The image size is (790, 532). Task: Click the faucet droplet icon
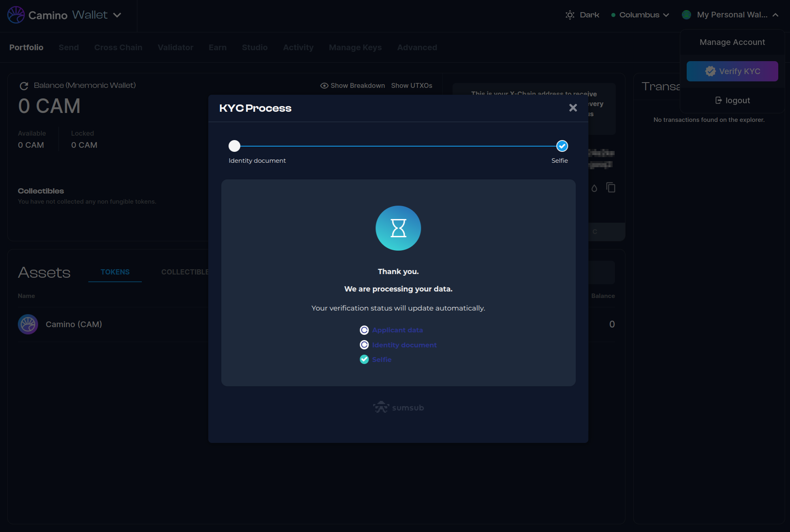(x=594, y=188)
